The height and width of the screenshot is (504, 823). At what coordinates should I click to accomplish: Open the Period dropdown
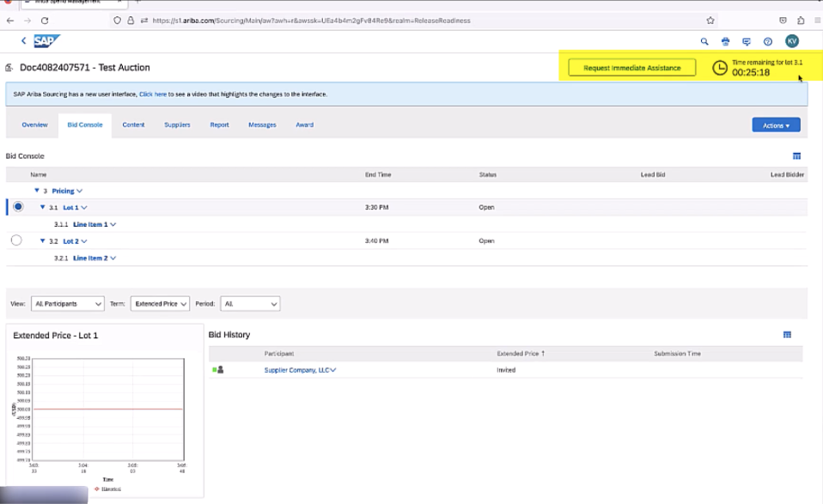coord(250,304)
